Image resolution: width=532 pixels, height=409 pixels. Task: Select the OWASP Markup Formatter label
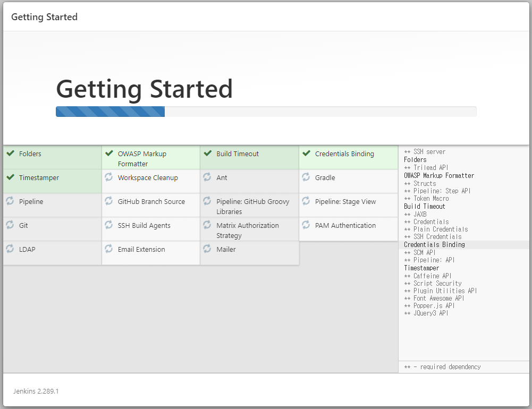142,159
